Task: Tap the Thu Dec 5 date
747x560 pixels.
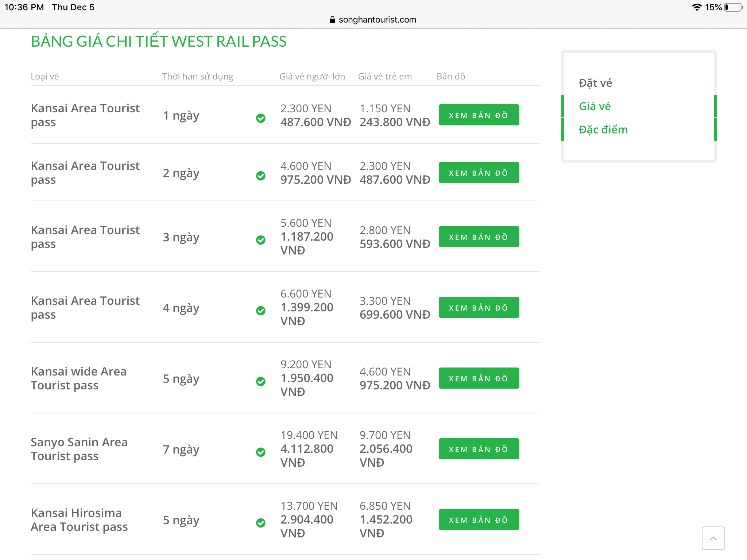Action: [73, 7]
